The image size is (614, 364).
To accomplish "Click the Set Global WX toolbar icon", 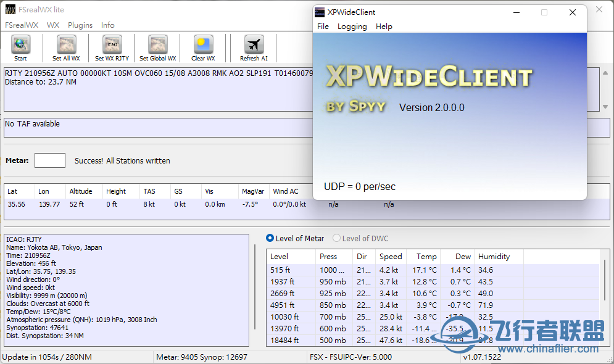I will 158,44.
